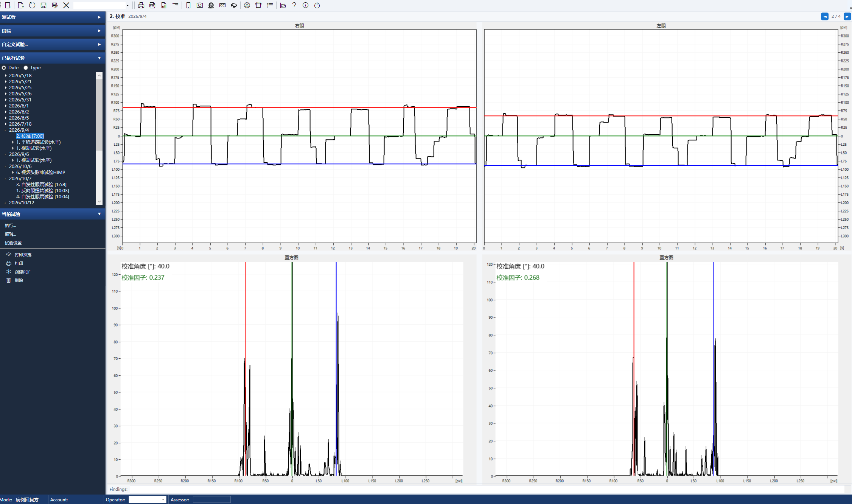Click the report chart document icon
Screen dimensions: 852x504
click(x=164, y=5)
